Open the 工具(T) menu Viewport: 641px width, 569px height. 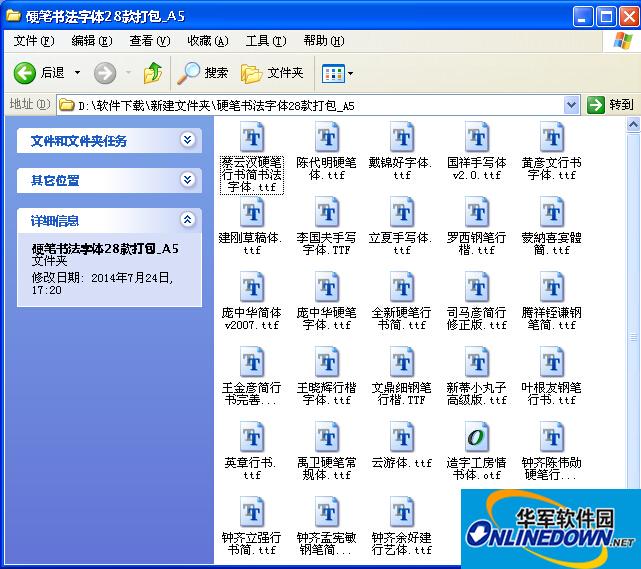pyautogui.click(x=266, y=41)
